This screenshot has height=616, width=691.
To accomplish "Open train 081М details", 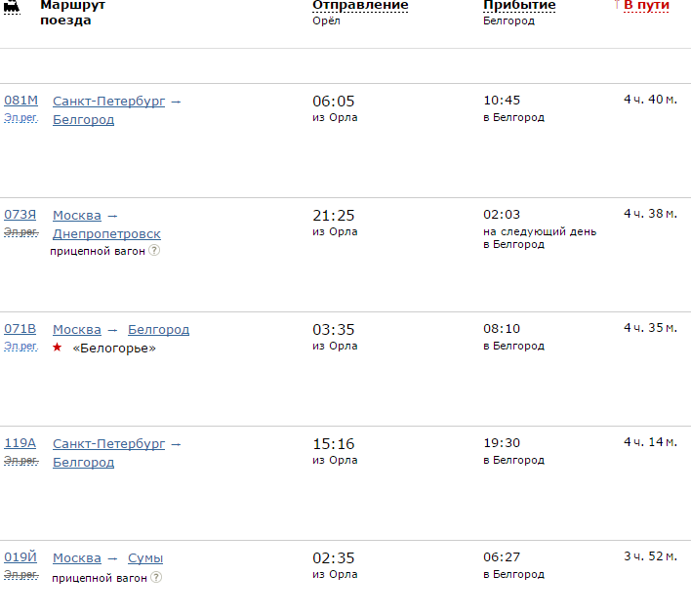I will click(x=20, y=101).
